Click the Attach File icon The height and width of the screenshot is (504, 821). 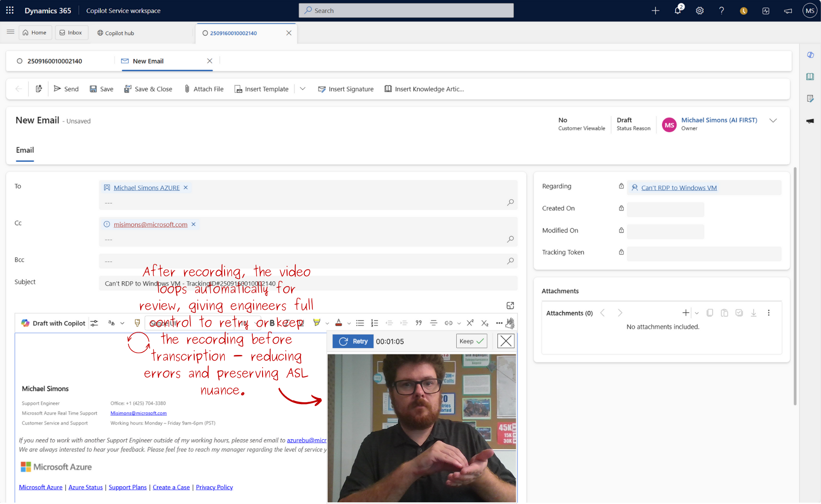click(187, 89)
